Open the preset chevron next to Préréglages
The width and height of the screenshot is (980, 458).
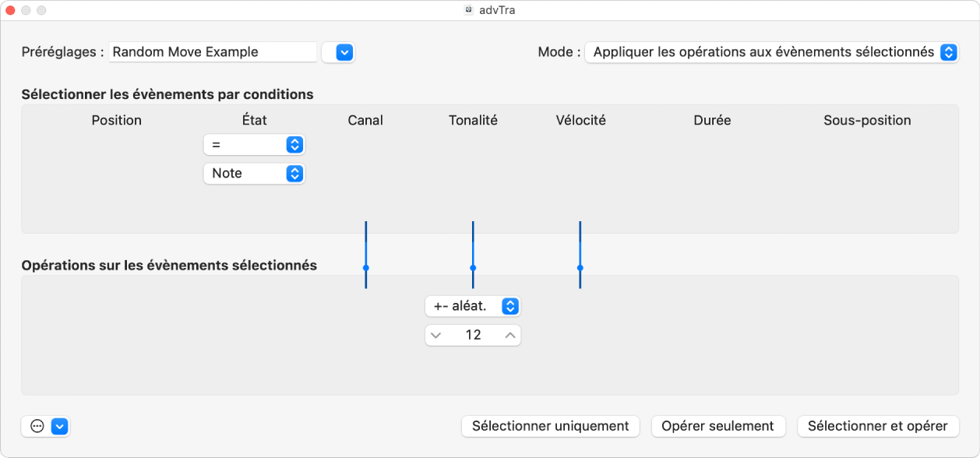click(x=339, y=51)
